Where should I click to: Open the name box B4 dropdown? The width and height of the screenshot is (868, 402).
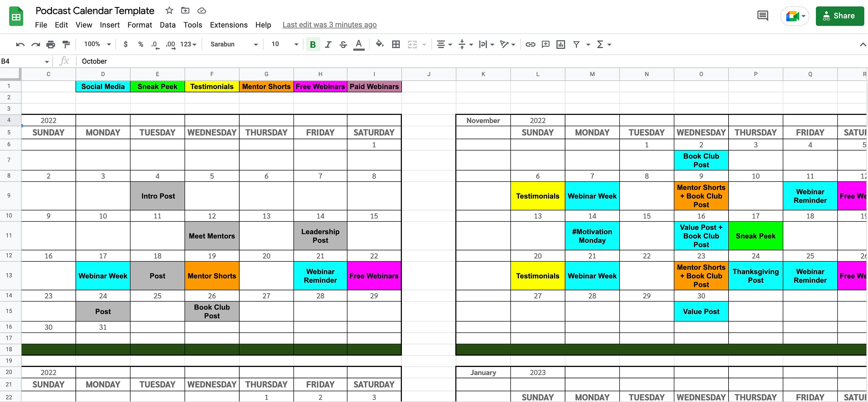(x=47, y=62)
